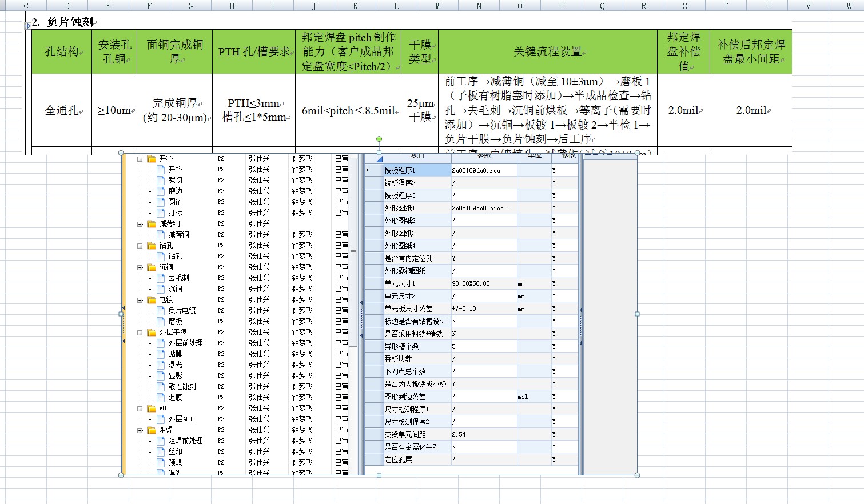Select spreadsheet column header S
The height and width of the screenshot is (504, 864).
point(685,6)
